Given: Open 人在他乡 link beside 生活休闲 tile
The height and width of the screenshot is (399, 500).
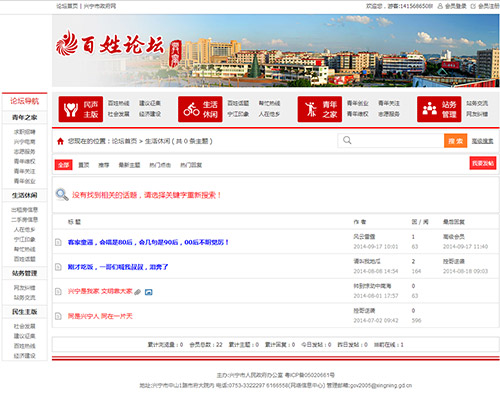Looking at the screenshot, I should tap(269, 114).
